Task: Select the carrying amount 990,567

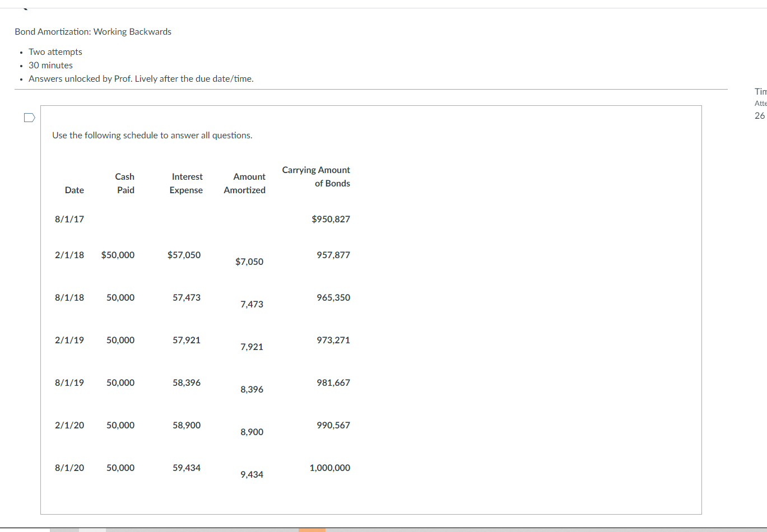Action: coord(333,426)
